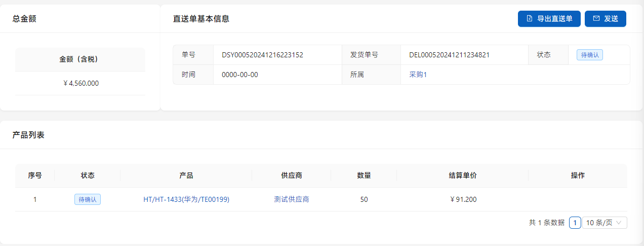Viewport: 644px width, 246px height.
Task: Click the 数量 column header
Action: 364,175
